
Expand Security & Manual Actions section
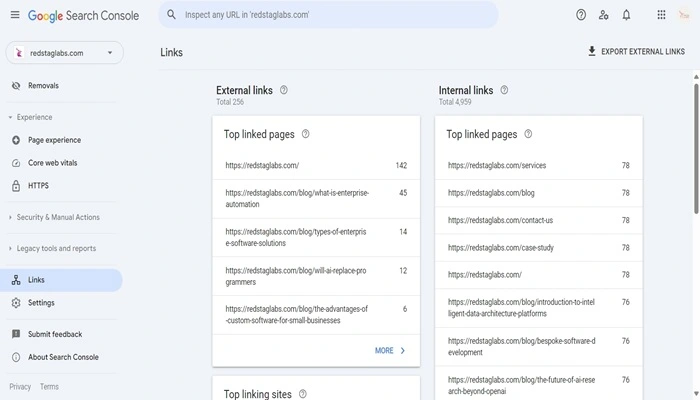point(56,217)
